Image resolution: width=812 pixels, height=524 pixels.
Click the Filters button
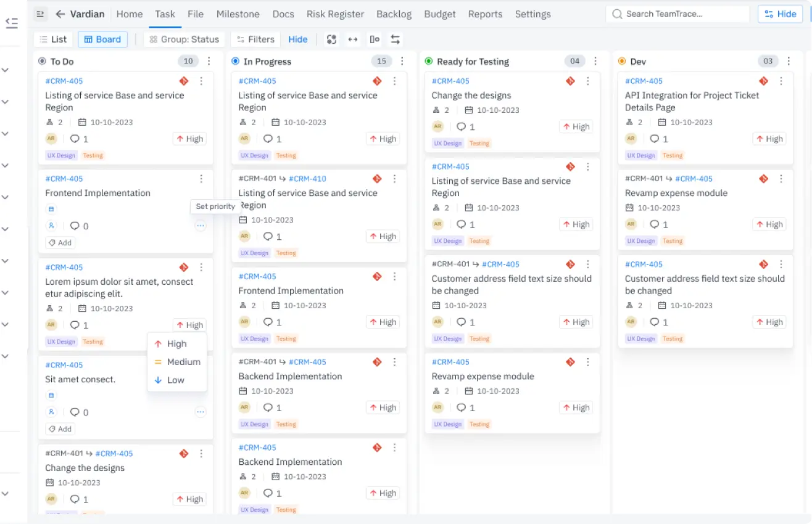pyautogui.click(x=255, y=39)
